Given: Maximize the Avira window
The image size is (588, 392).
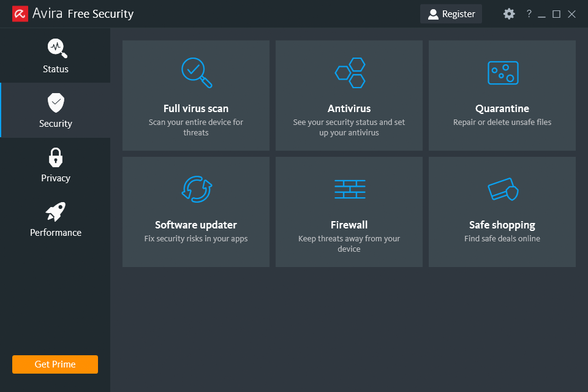Looking at the screenshot, I should 557,14.
